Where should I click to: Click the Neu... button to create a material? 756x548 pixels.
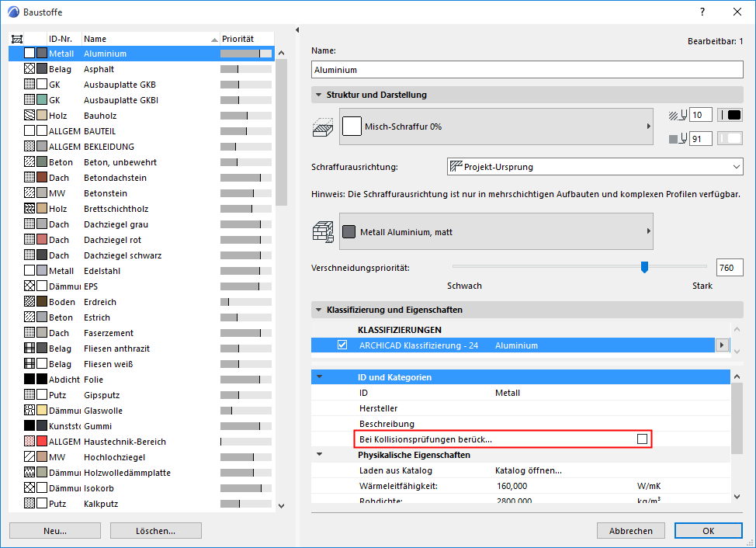point(54,530)
